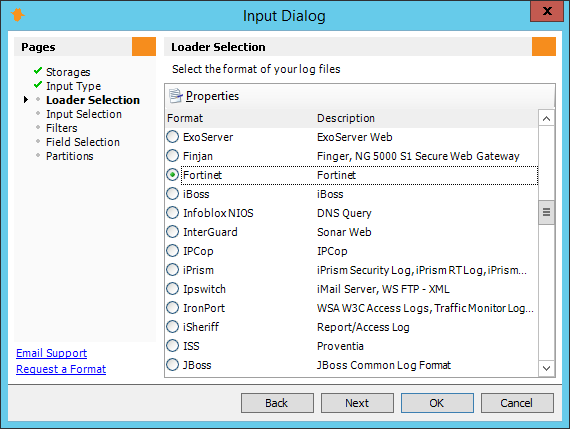
Task: Select the iBoss format radio button
Action: [x=173, y=194]
